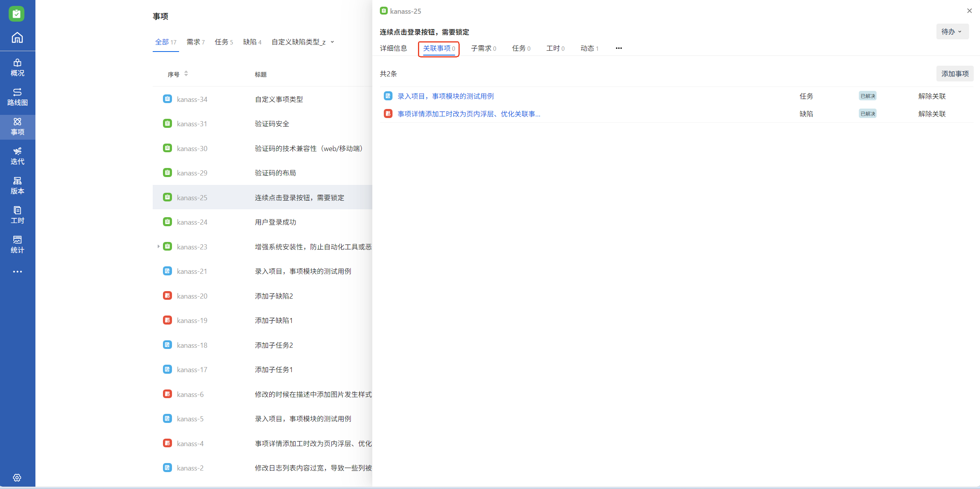Click sidebar more options ellipsis
The height and width of the screenshot is (489, 980).
[17, 271]
